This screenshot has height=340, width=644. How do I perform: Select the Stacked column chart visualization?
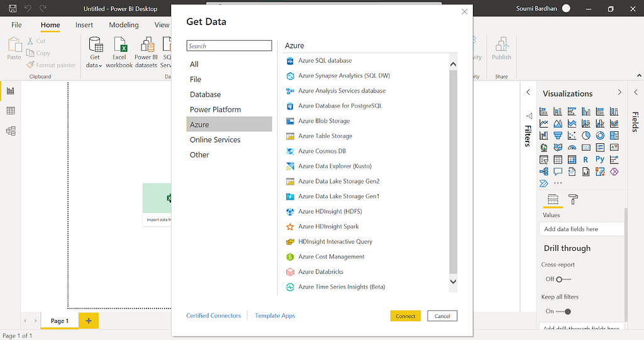[x=558, y=111]
